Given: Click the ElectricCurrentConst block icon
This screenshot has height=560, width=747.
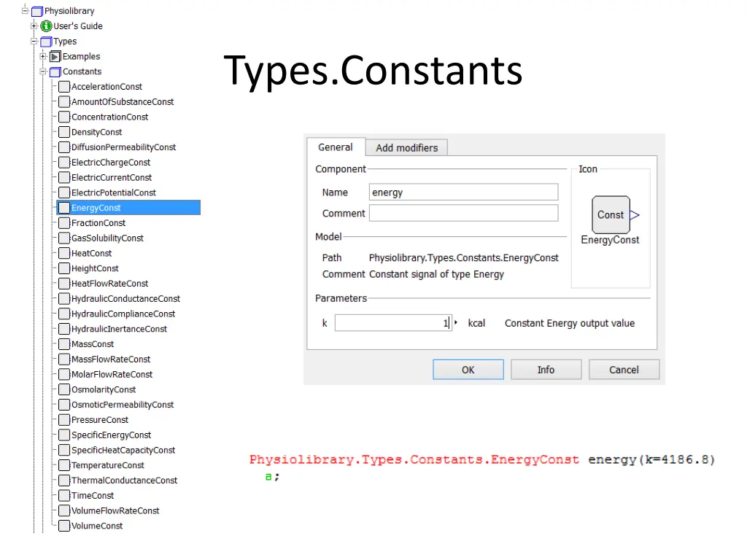Looking at the screenshot, I should (x=64, y=178).
